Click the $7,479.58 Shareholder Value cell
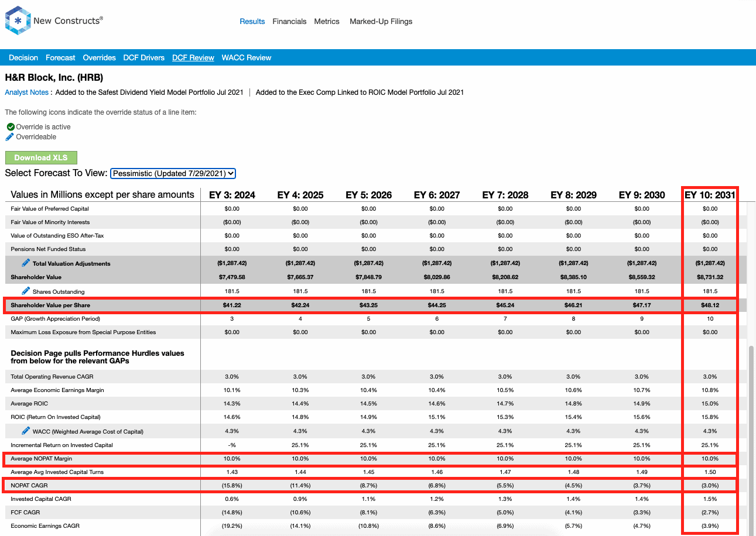The width and height of the screenshot is (756, 536). pos(232,277)
